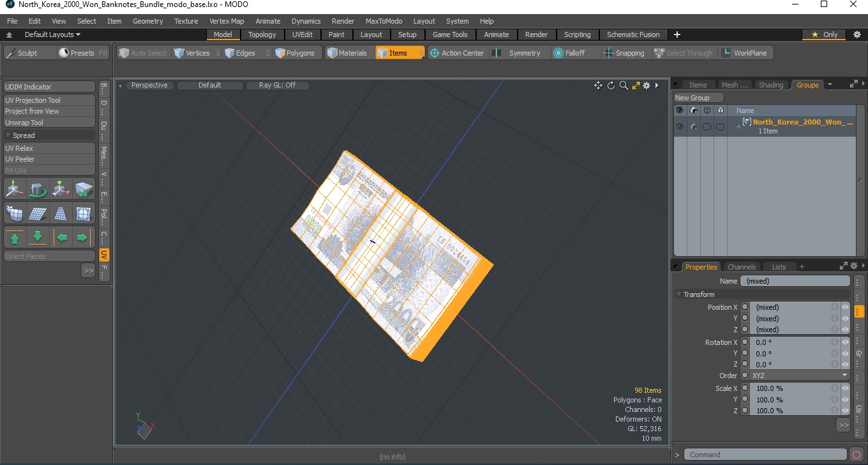The width and height of the screenshot is (868, 465).
Task: Click the spherical UV grid icon
Action: tap(84, 213)
